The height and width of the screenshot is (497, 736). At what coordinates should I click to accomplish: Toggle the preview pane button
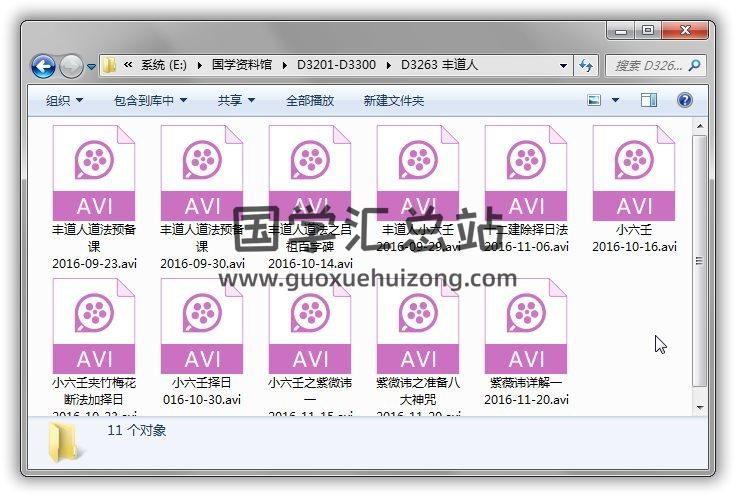[649, 100]
